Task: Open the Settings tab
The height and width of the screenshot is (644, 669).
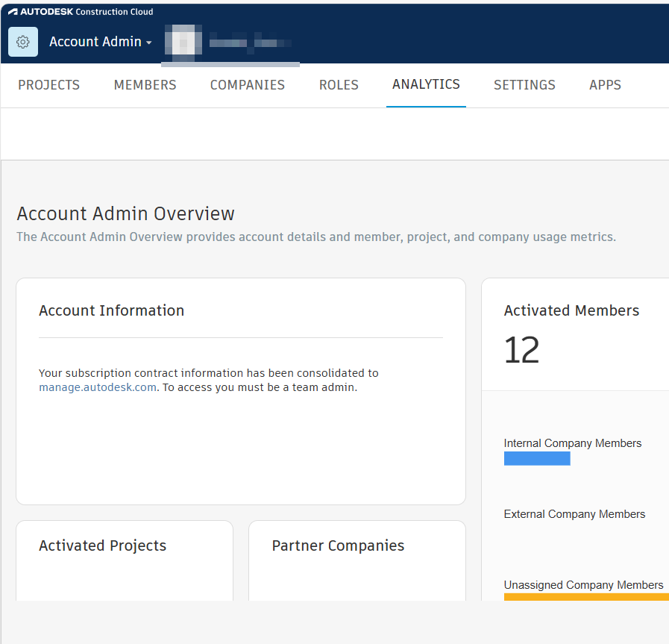Action: (x=524, y=85)
